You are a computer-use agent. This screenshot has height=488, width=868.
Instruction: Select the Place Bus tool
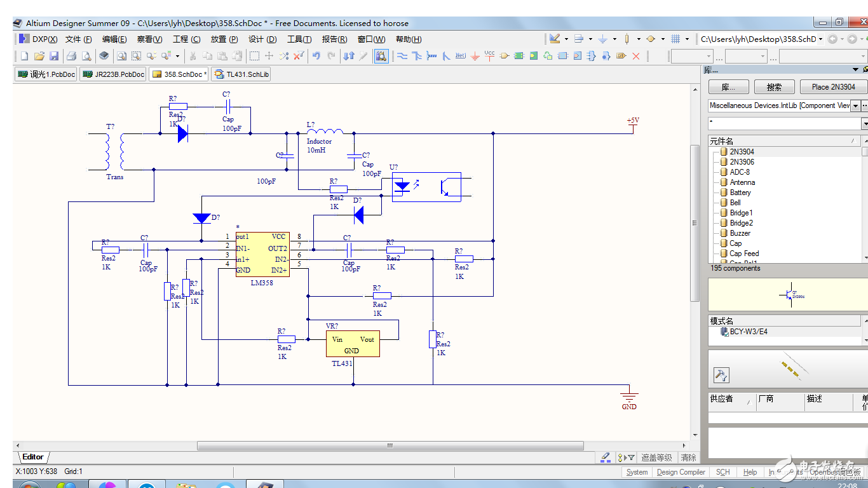pyautogui.click(x=417, y=56)
